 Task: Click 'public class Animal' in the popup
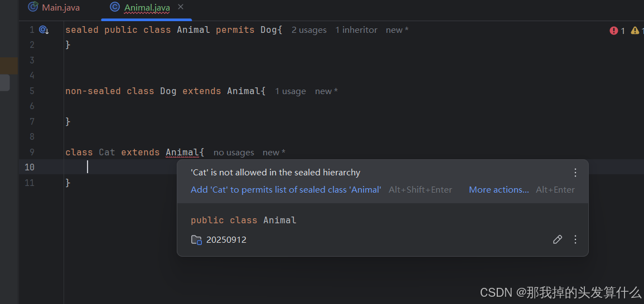(x=244, y=220)
